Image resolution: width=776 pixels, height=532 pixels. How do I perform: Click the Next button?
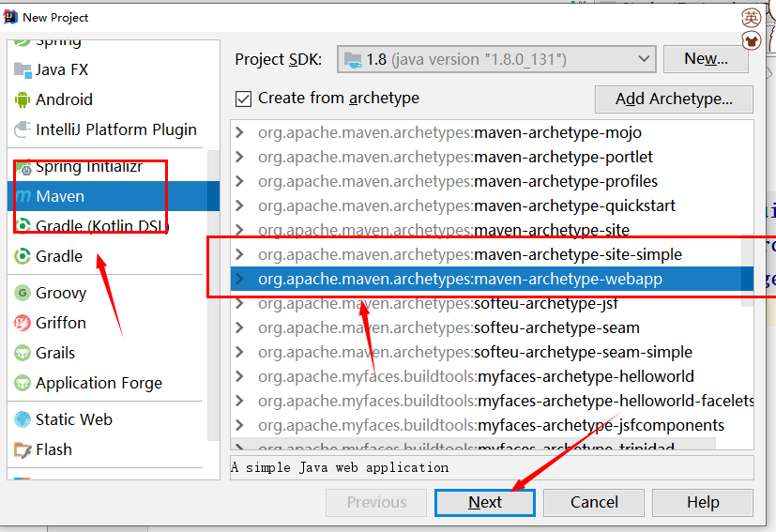[485, 502]
